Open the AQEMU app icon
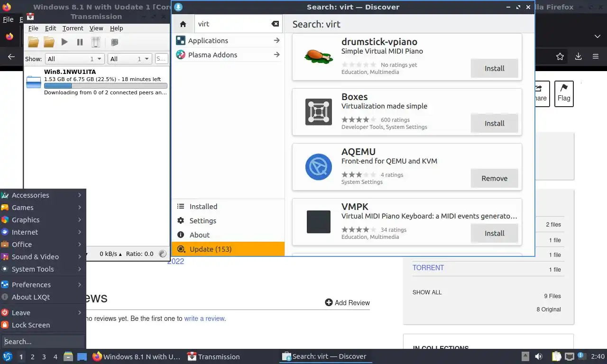 point(318,167)
